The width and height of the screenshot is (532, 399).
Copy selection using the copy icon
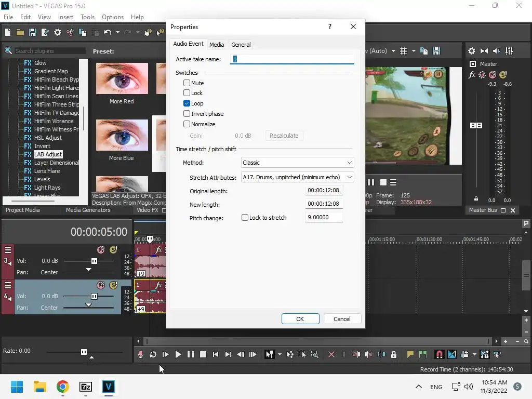(x=83, y=32)
